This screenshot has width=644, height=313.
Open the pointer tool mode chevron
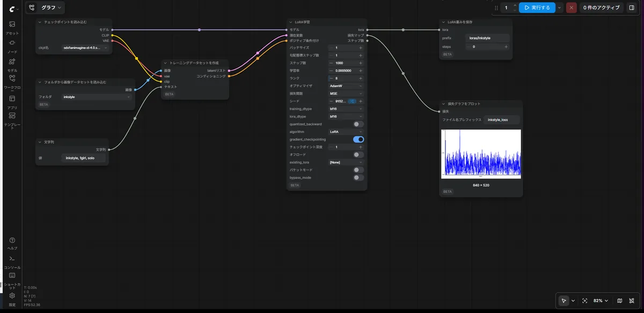(x=573, y=301)
